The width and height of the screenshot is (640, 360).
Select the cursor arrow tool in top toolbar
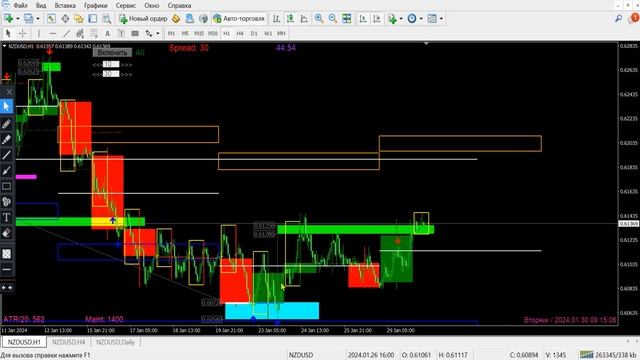[x=8, y=33]
